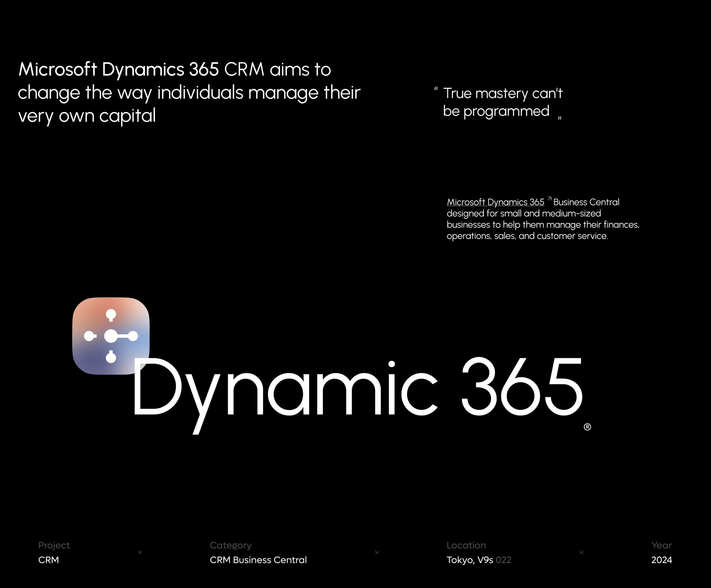Click the X separator after Category section

(x=377, y=552)
